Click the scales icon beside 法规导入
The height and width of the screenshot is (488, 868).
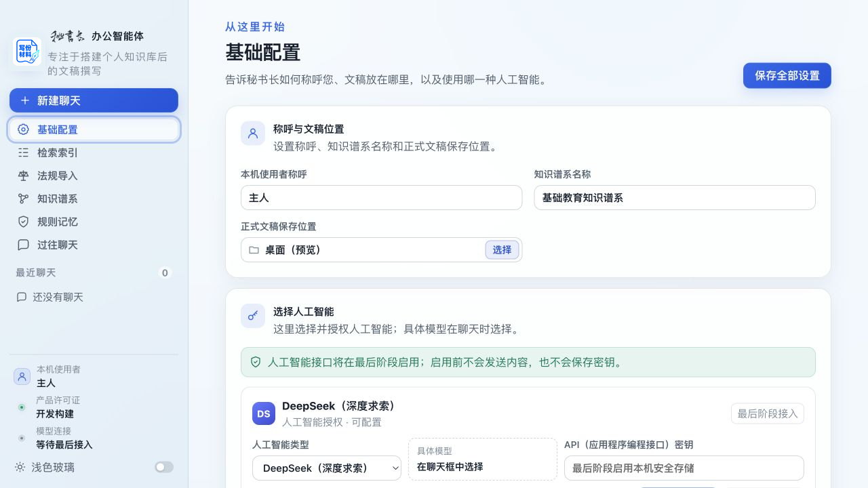click(23, 176)
